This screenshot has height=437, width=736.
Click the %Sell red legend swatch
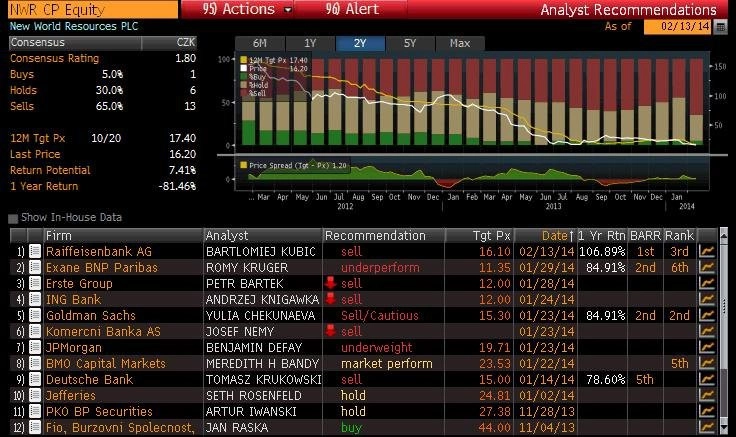tap(244, 93)
